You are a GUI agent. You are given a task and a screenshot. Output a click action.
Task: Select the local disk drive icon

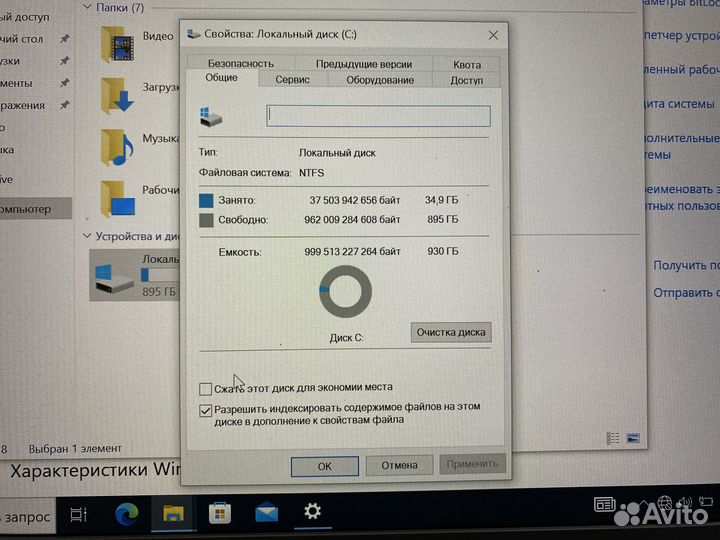[x=114, y=279]
